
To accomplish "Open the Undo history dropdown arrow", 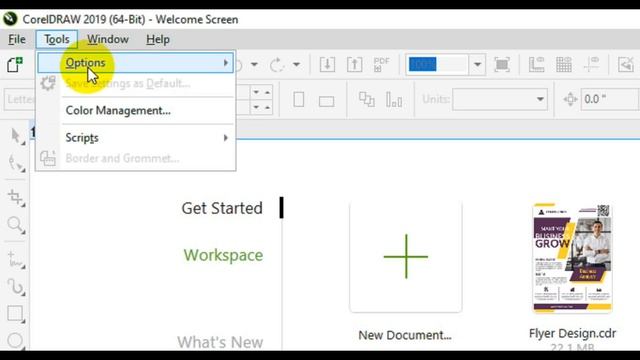I will [x=254, y=64].
